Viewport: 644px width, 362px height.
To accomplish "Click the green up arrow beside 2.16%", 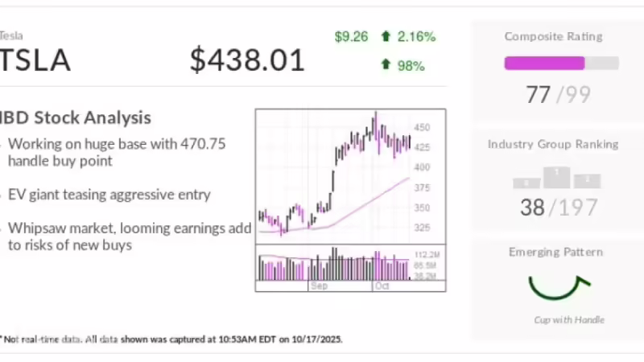I will 386,36.
